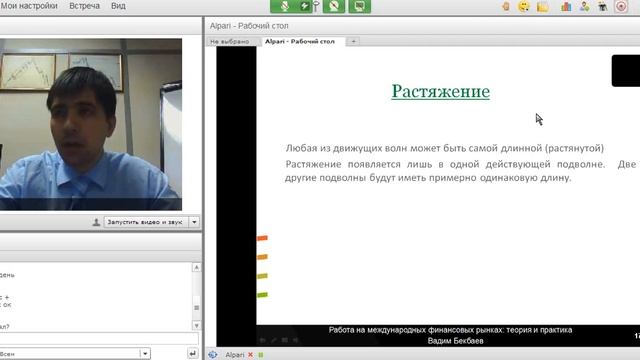Click chat scrollbar up arrow

(x=196, y=267)
